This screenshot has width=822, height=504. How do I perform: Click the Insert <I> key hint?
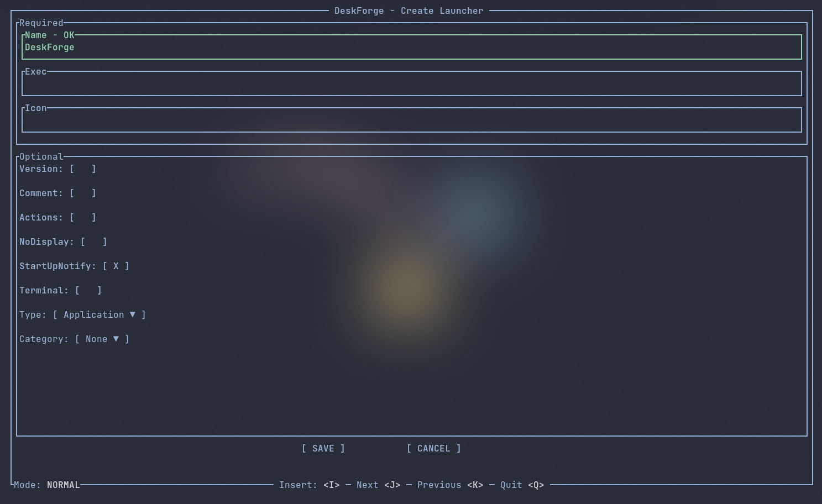click(310, 485)
